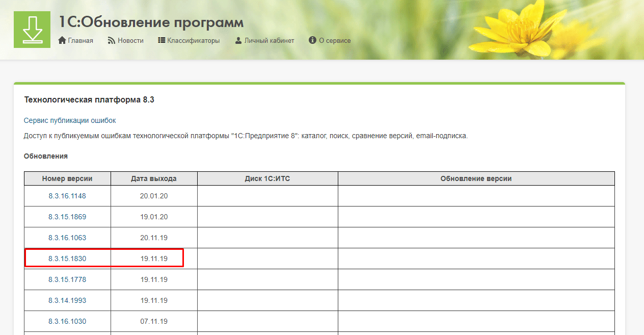Image resolution: width=644 pixels, height=335 pixels.
Task: Click the Технологическая платформа 8.3 heading
Action: pyautogui.click(x=89, y=100)
